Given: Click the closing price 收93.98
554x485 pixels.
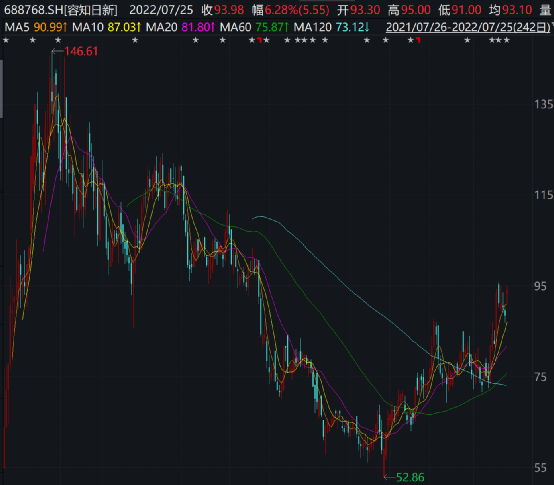Looking at the screenshot, I should [223, 10].
